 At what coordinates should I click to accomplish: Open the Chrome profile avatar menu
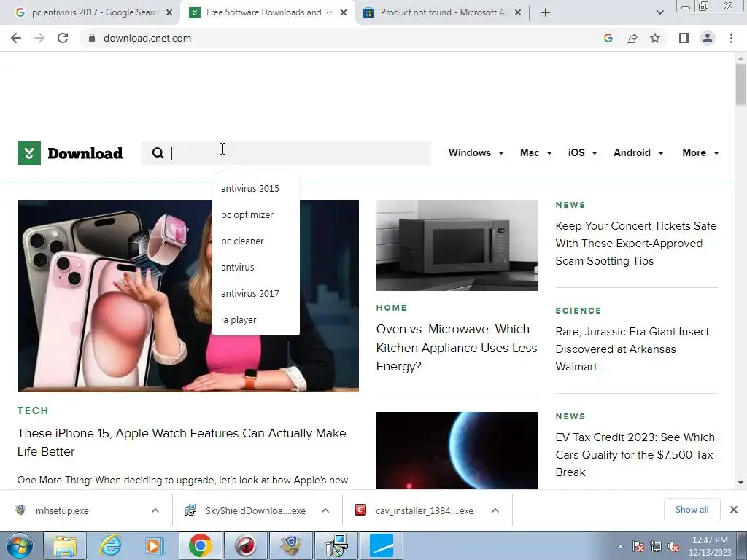(708, 38)
